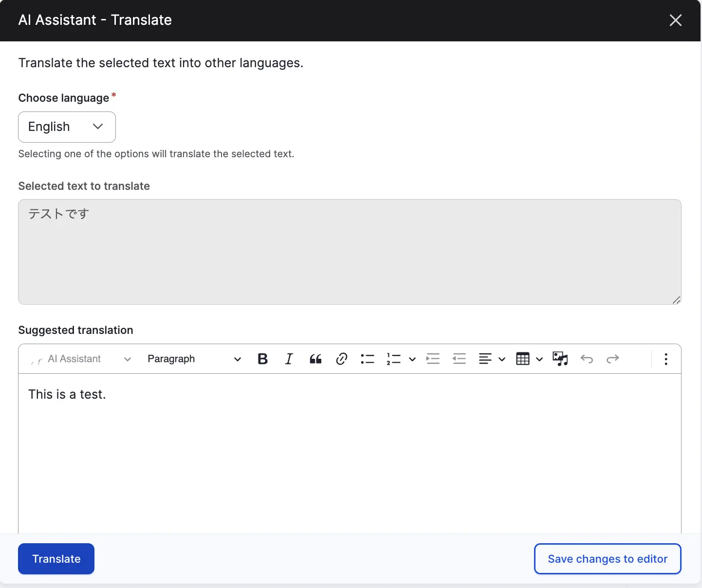Screen dimensions: 702x588
Task: Add a hyperlink using link icon
Action: [341, 359]
